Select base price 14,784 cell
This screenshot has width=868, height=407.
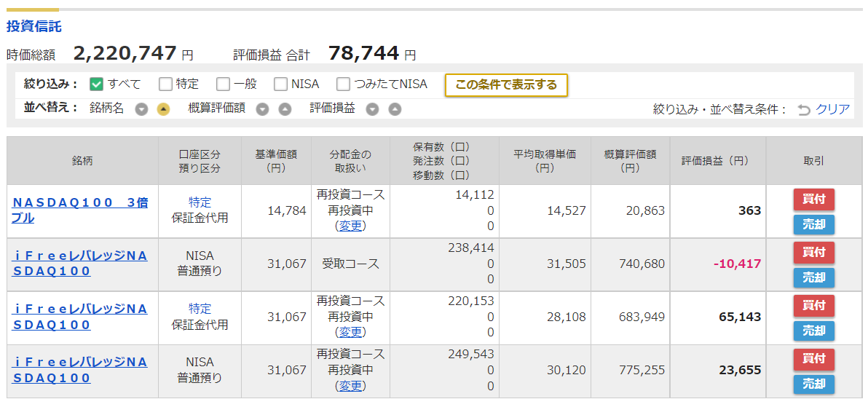[x=287, y=211]
